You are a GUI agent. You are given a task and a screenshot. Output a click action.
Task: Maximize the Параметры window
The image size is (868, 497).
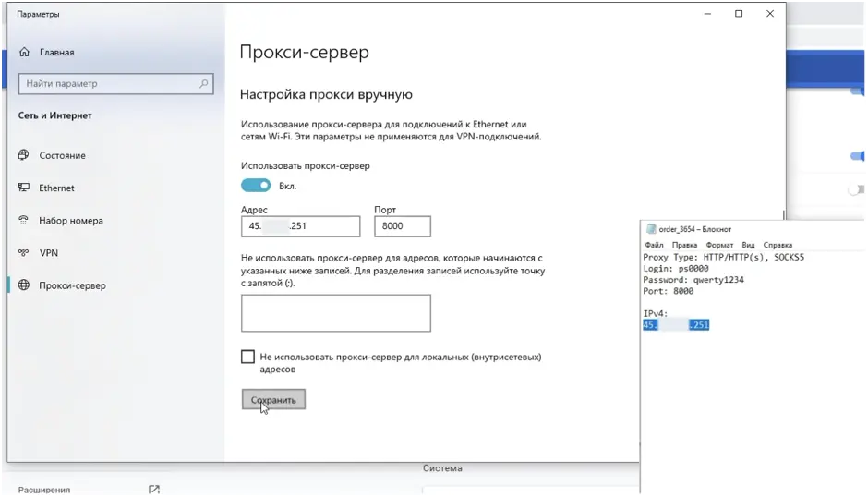739,14
